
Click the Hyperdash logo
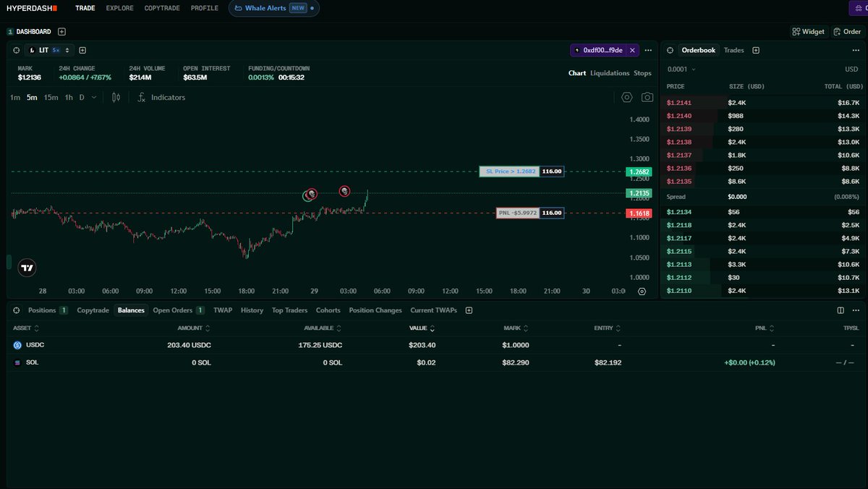pyautogui.click(x=31, y=8)
